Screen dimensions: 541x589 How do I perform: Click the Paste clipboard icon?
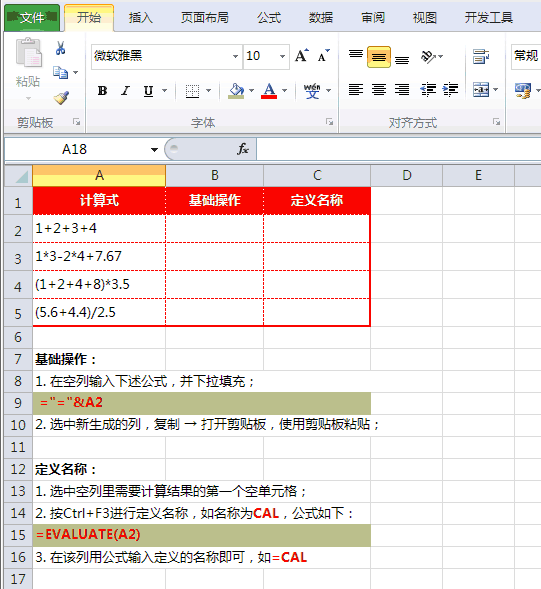[x=29, y=53]
